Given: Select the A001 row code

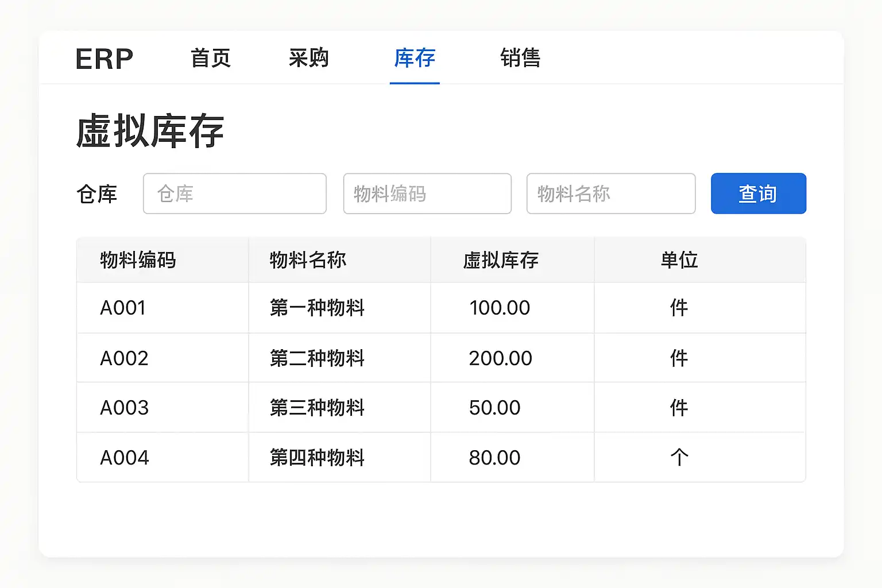Looking at the screenshot, I should (123, 308).
